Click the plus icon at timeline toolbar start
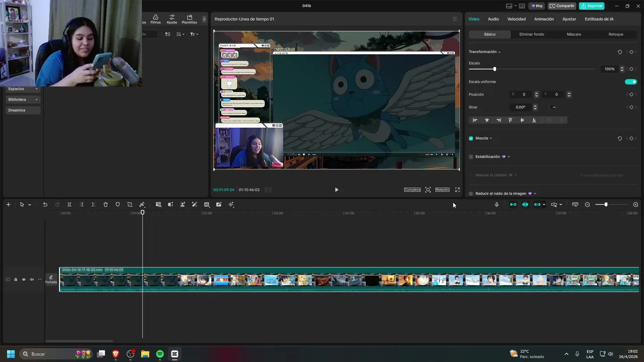The width and height of the screenshot is (644, 362). point(8,205)
